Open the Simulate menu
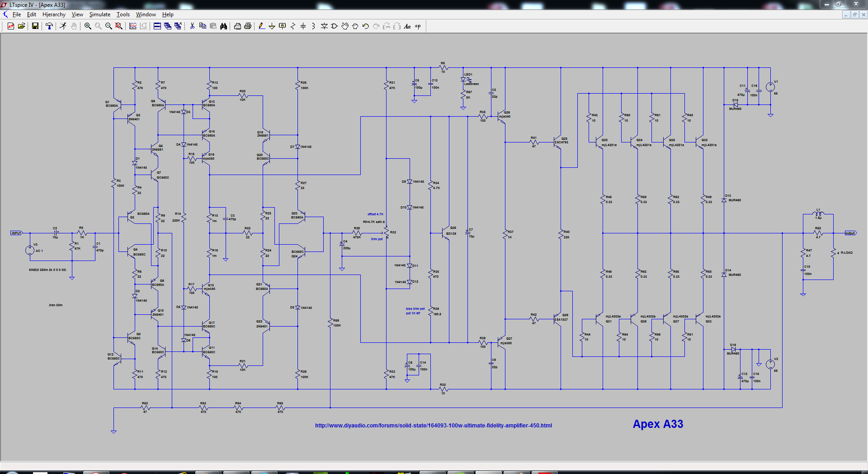This screenshot has width=868, height=474. pos(100,14)
